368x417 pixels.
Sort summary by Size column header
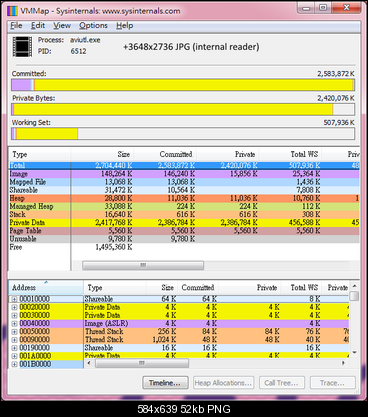pyautogui.click(x=102, y=154)
